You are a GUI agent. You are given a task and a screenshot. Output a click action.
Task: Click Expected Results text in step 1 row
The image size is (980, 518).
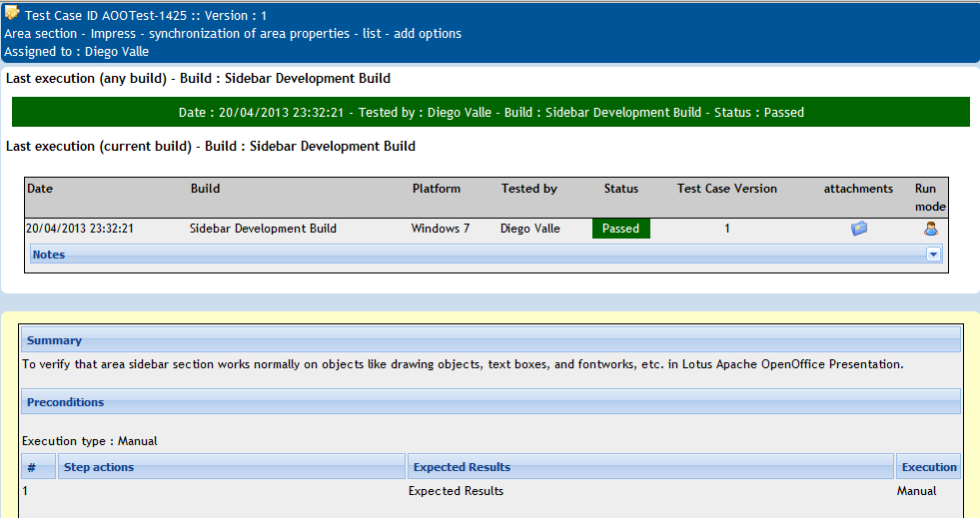point(456,491)
